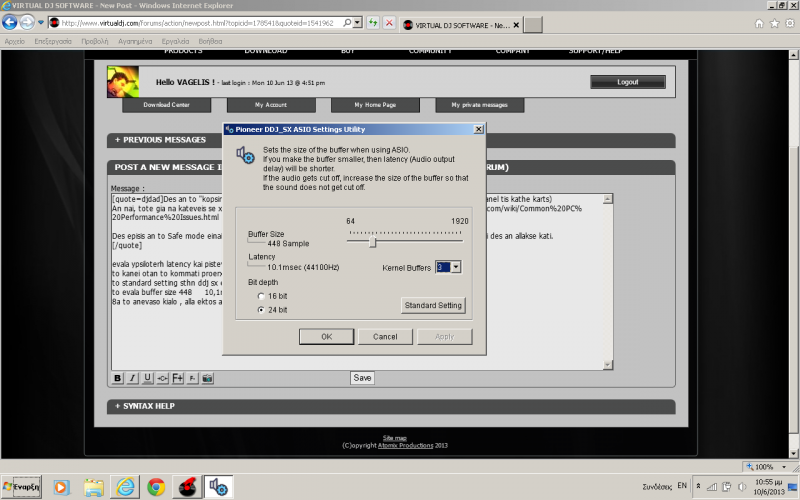800x500 pixels.
Task: Show hidden system tray icons arrow
Action: click(x=698, y=486)
